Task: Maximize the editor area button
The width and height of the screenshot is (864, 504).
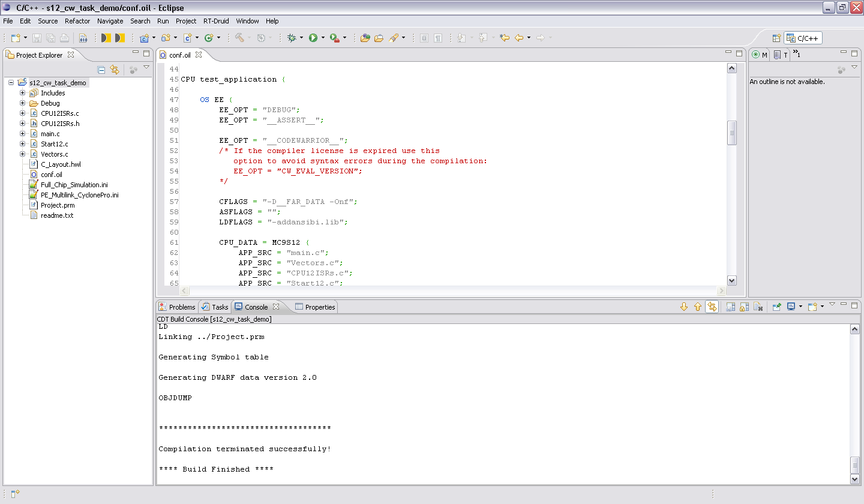Action: (x=739, y=53)
